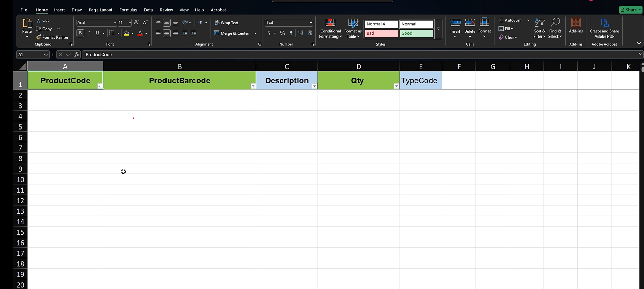Switch to the Formulas ribbon tab
Screen dimensions: 644x289
(128, 10)
